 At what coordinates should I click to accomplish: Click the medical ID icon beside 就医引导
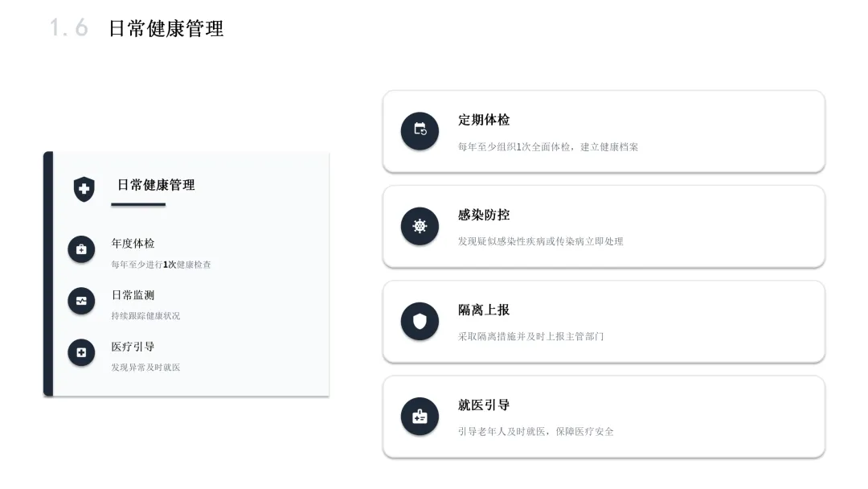(420, 417)
